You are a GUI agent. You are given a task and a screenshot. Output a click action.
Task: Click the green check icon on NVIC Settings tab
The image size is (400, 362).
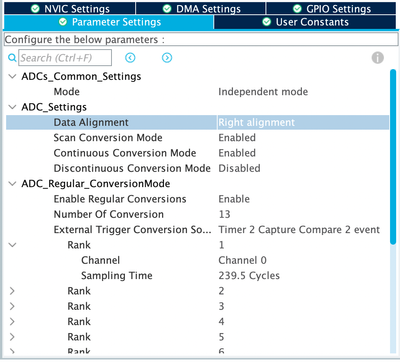(35, 9)
